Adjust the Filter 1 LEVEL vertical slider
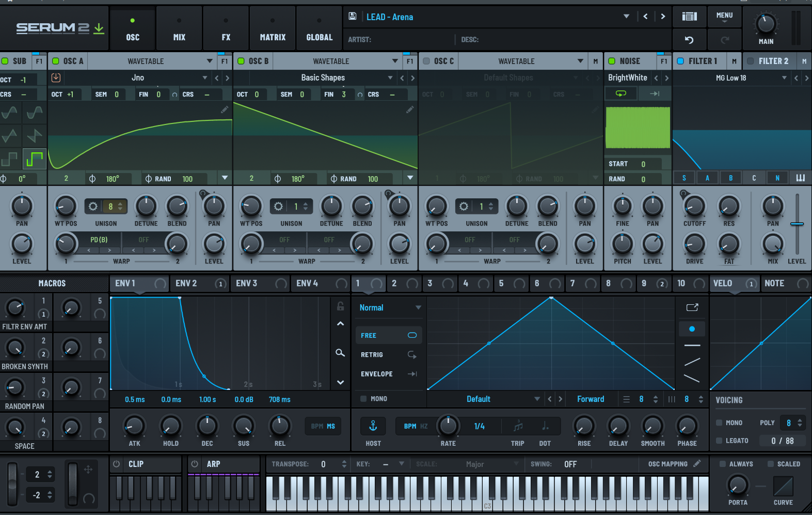Screen dimensions: 812x515 [797, 224]
